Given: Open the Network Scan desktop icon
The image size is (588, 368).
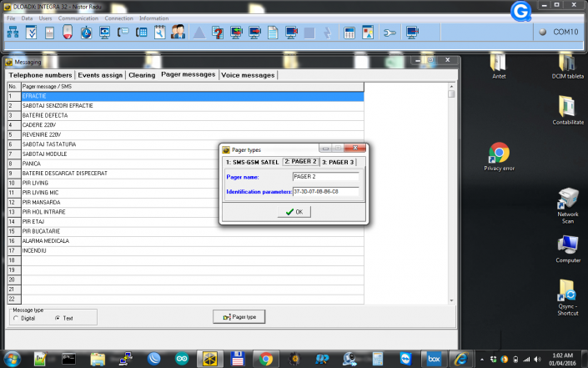Looking at the screenshot, I should coord(568,206).
